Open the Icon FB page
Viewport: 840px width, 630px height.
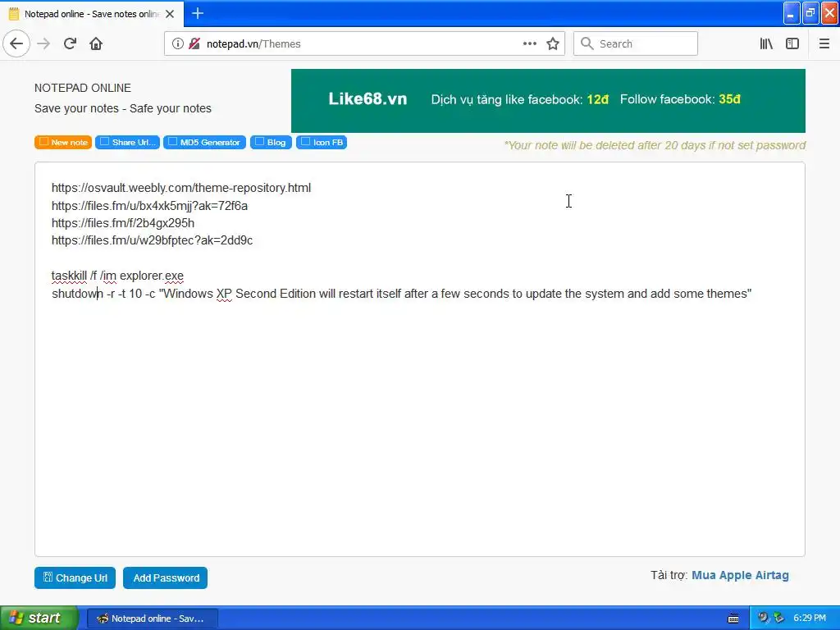tap(322, 142)
